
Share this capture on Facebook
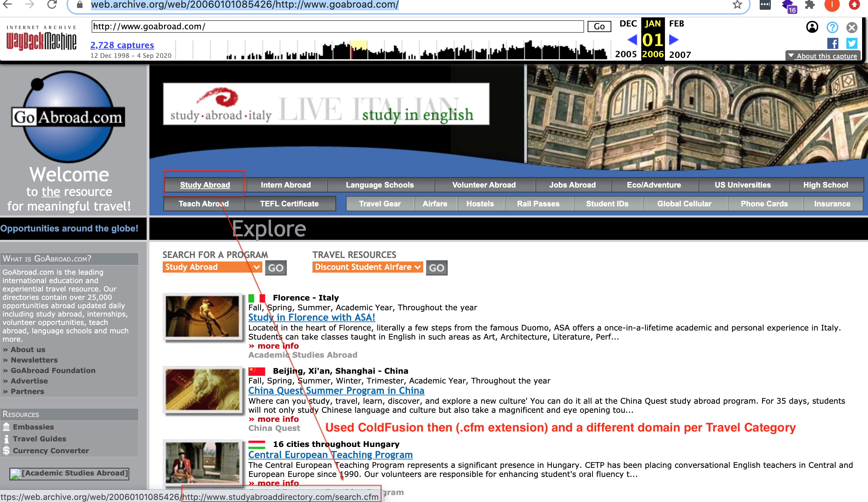pos(833,43)
